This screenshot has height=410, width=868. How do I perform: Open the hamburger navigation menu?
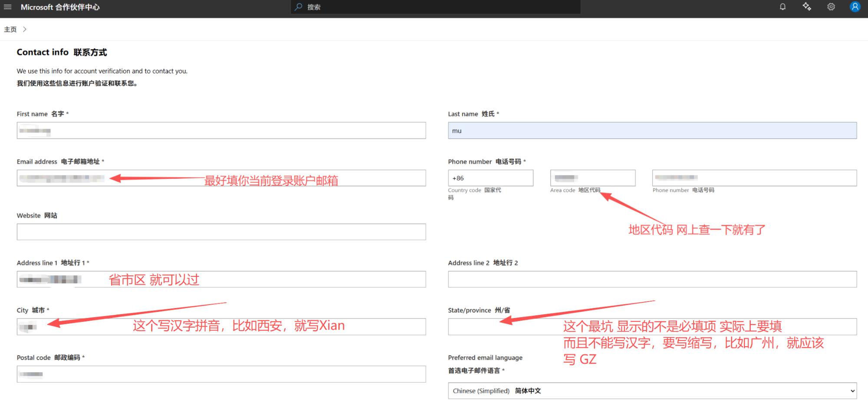[7, 7]
